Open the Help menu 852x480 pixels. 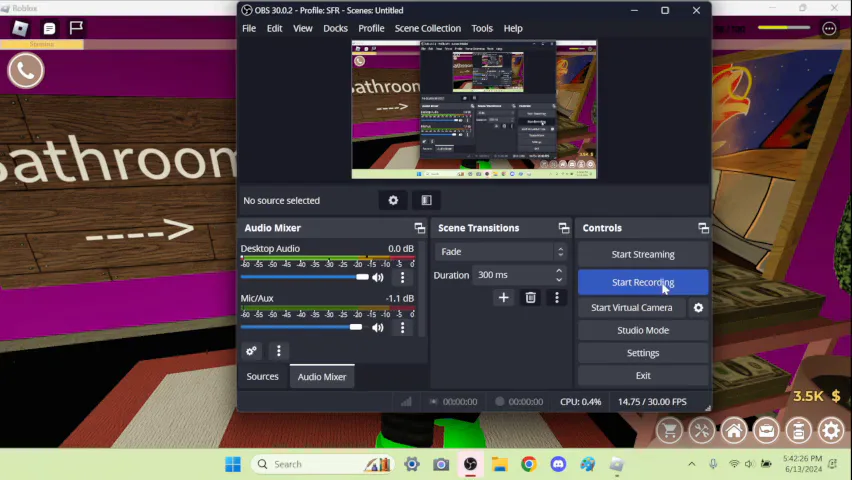[x=513, y=28]
